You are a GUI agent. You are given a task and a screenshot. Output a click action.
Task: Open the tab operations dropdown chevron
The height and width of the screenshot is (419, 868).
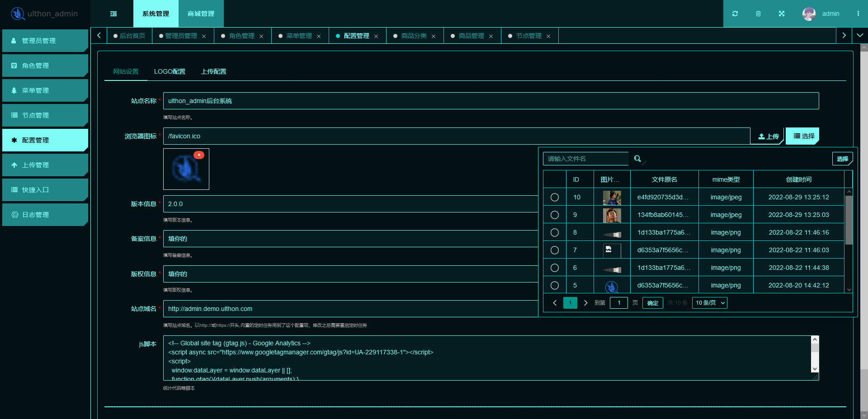click(x=860, y=35)
